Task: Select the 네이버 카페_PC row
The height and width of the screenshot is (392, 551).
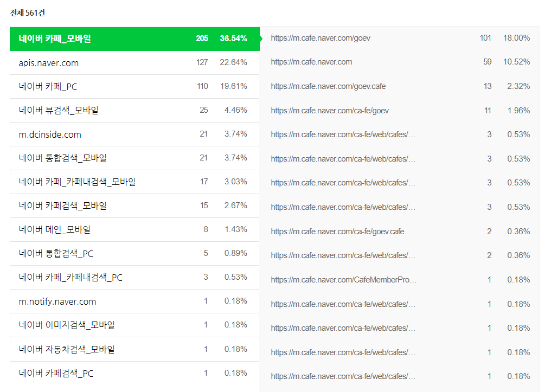Action: coord(134,86)
